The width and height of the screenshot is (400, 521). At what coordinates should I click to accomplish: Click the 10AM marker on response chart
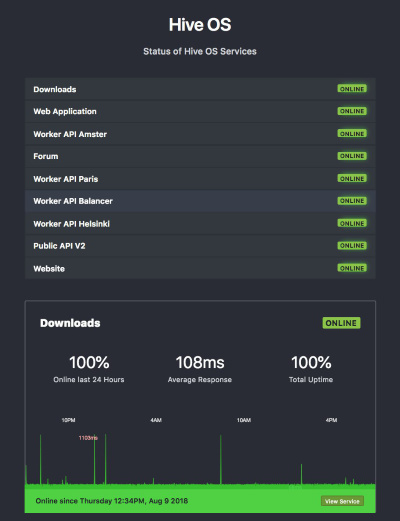click(244, 420)
